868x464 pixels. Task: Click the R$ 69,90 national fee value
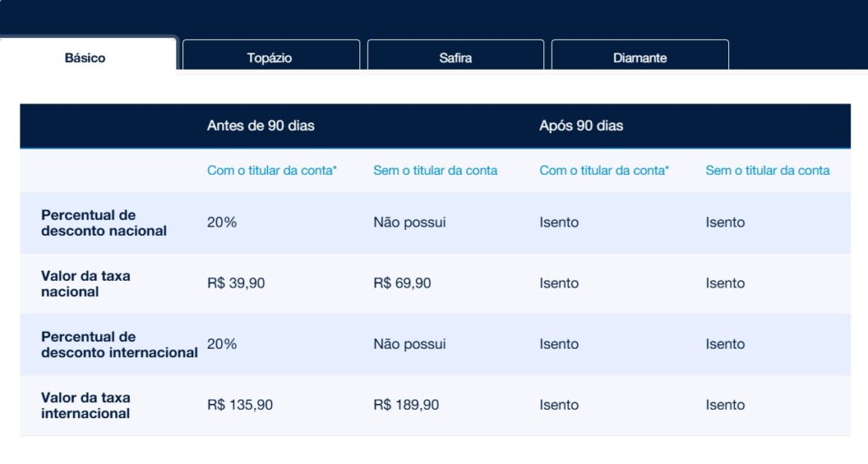pos(402,283)
